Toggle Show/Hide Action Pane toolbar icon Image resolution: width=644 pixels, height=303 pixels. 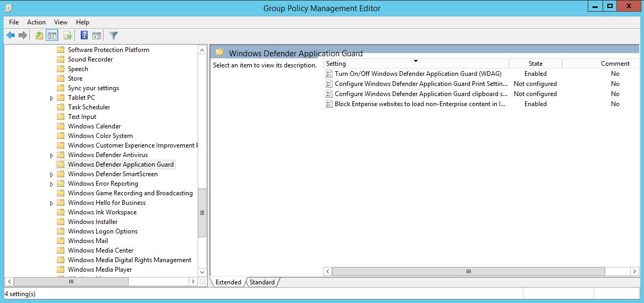click(x=97, y=36)
